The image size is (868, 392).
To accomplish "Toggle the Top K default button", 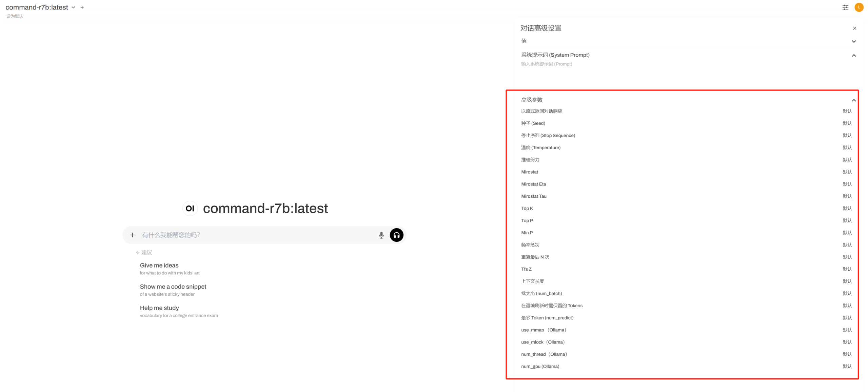I will [847, 209].
